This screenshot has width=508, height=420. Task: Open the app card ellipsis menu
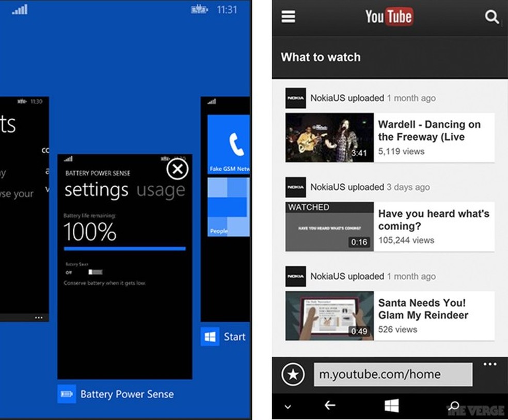39,317
